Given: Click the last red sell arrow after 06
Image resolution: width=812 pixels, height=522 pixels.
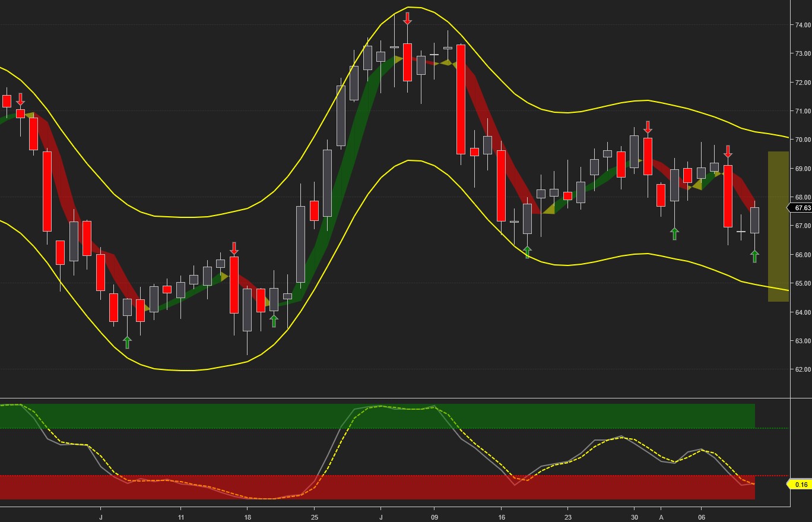Looking at the screenshot, I should point(728,151).
